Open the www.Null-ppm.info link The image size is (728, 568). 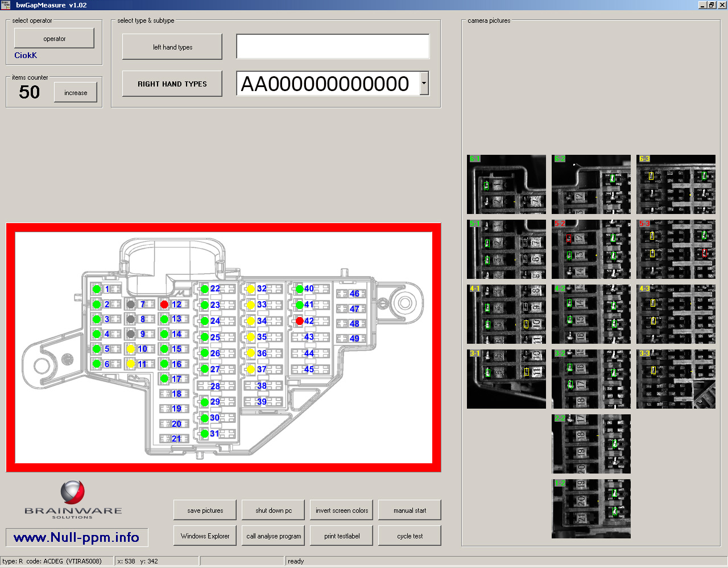coord(76,537)
